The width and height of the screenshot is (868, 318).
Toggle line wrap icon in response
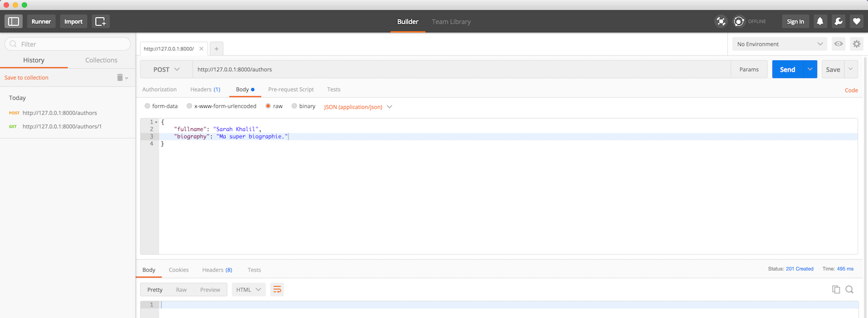coord(277,290)
